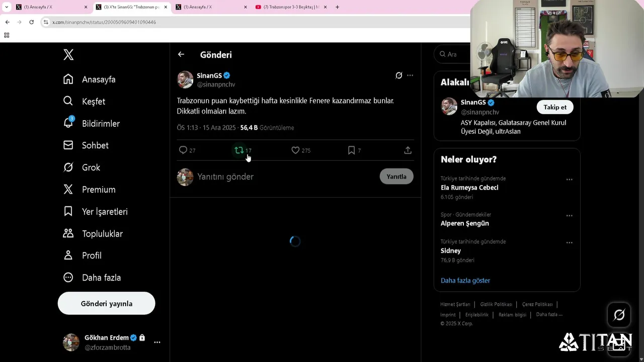Open Profil page
The width and height of the screenshot is (644, 362).
[x=83, y=255]
